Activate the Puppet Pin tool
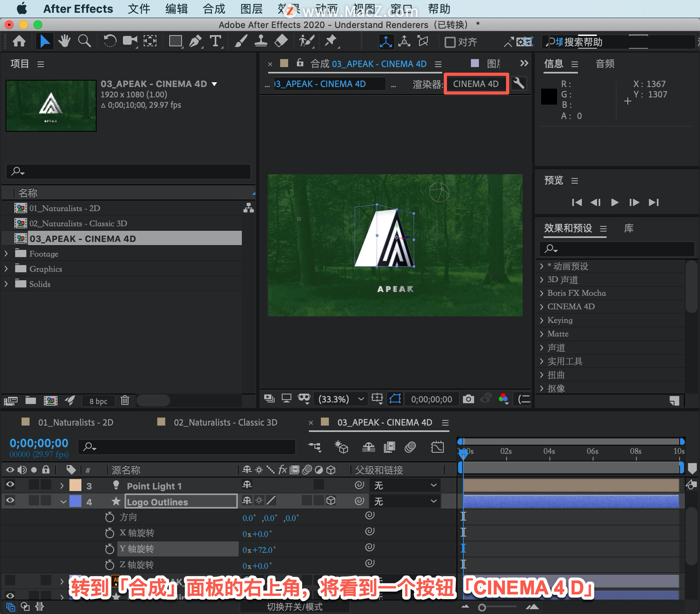 (330, 41)
